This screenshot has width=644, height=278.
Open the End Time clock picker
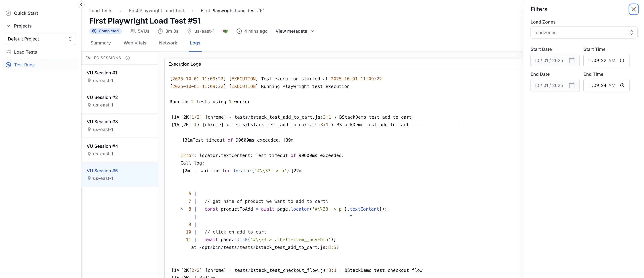point(622,85)
